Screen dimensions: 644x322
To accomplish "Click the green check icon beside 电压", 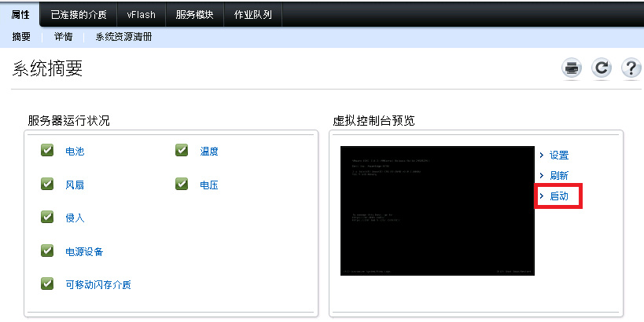I will 182,185.
